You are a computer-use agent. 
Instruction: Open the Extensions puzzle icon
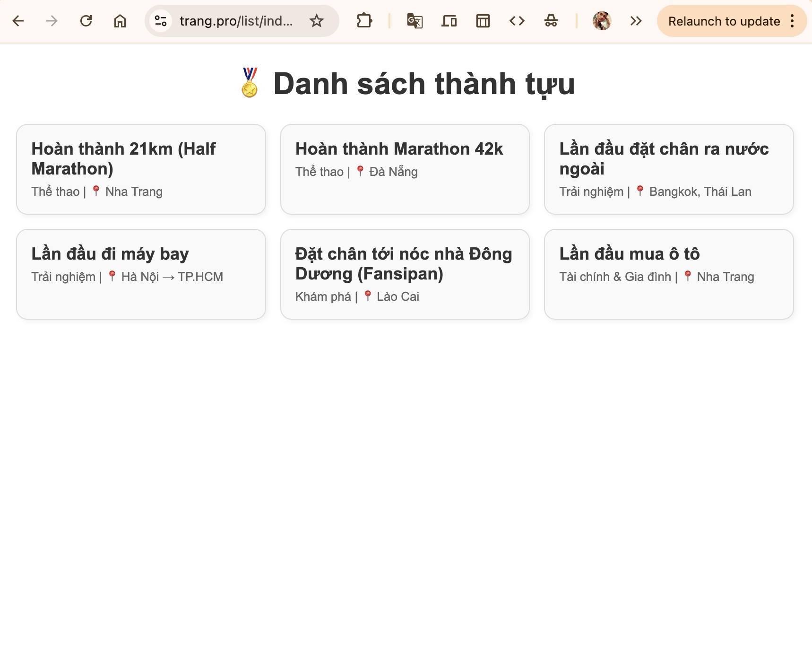364,21
